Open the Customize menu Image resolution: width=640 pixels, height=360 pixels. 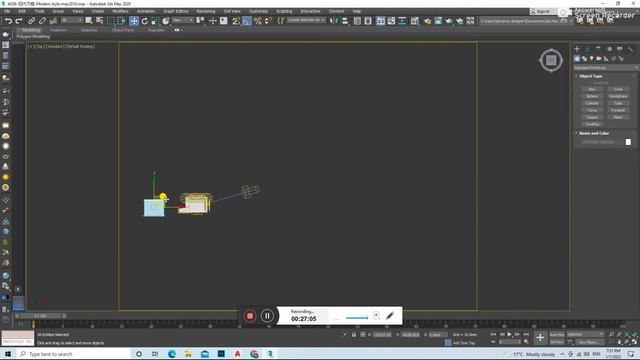[258, 11]
